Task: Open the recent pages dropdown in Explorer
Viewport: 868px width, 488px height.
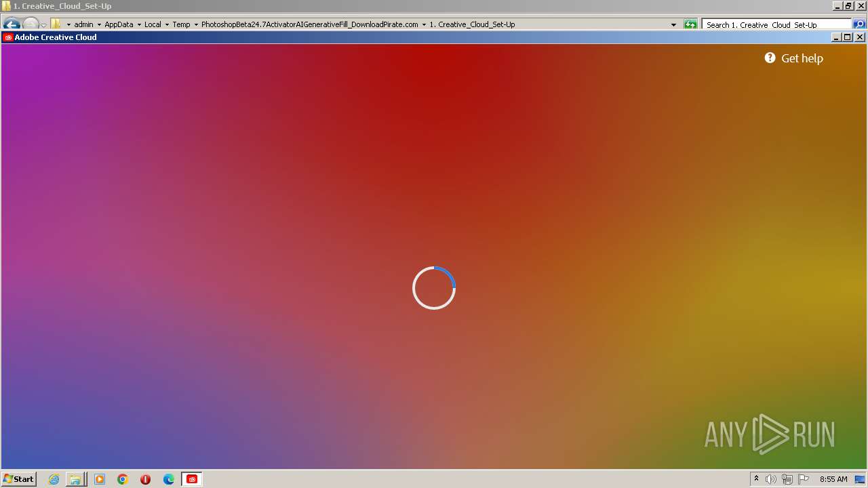Action: (43, 25)
